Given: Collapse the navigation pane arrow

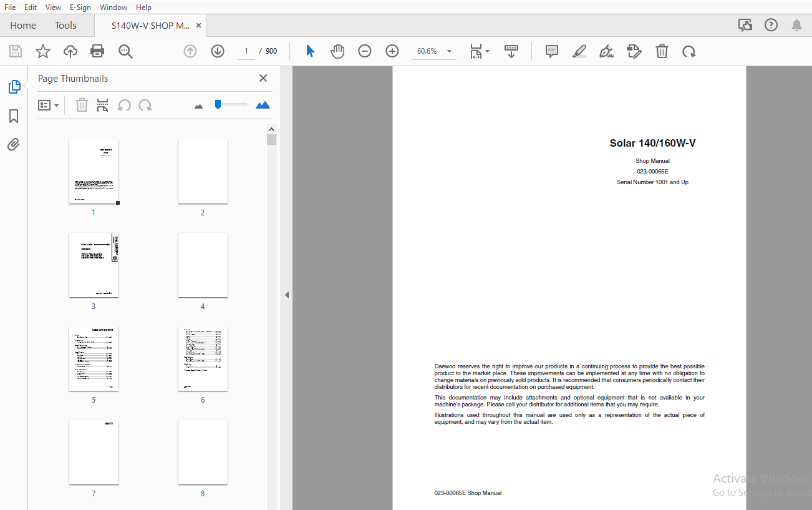Looking at the screenshot, I should click(x=287, y=295).
